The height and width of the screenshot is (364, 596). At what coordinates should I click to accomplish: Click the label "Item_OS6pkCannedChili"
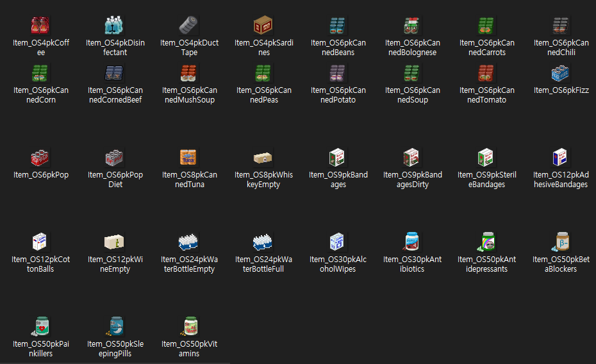tap(561, 47)
